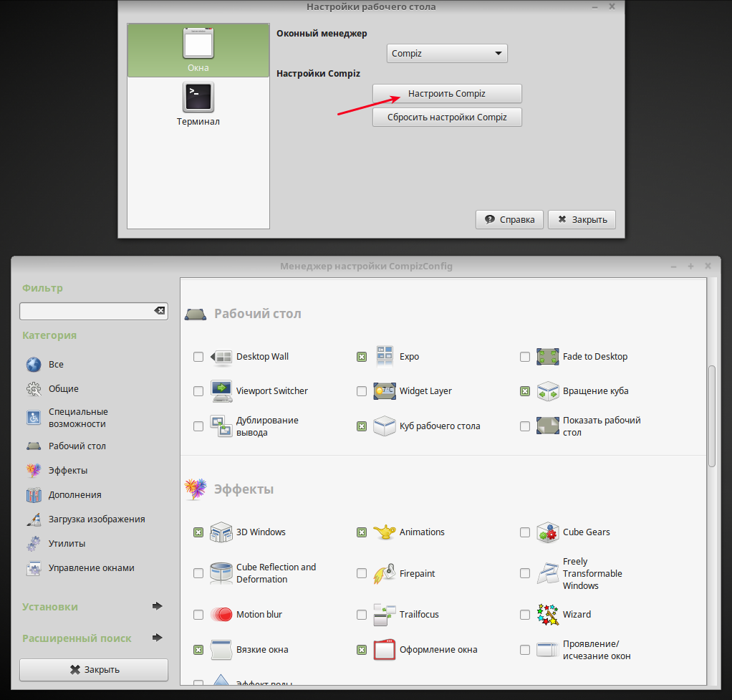Select the Утилиты category

point(56,544)
